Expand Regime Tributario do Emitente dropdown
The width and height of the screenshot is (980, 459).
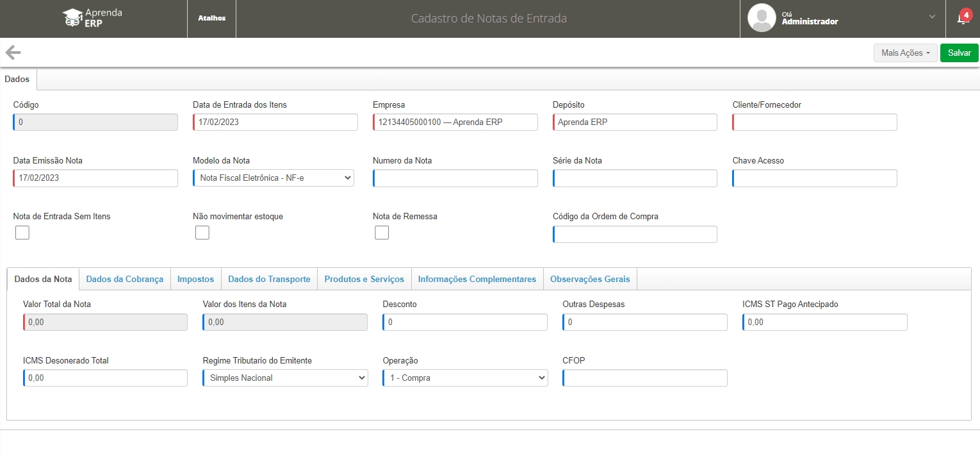(286, 378)
